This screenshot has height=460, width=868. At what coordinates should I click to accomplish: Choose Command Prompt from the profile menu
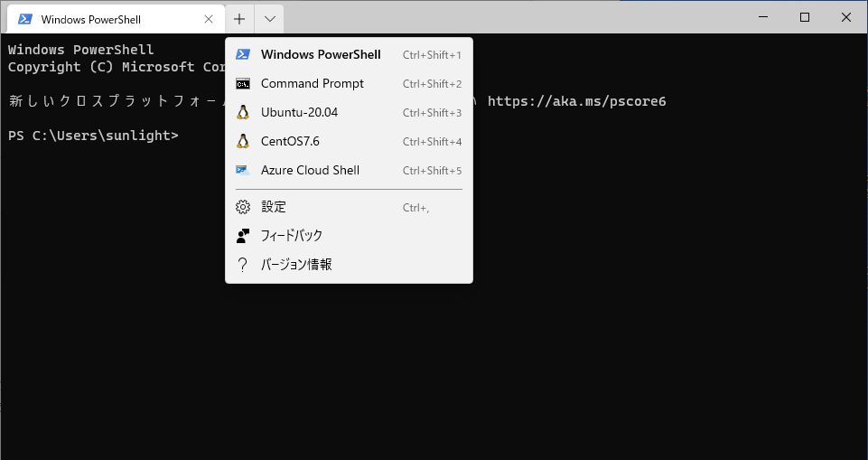313,83
